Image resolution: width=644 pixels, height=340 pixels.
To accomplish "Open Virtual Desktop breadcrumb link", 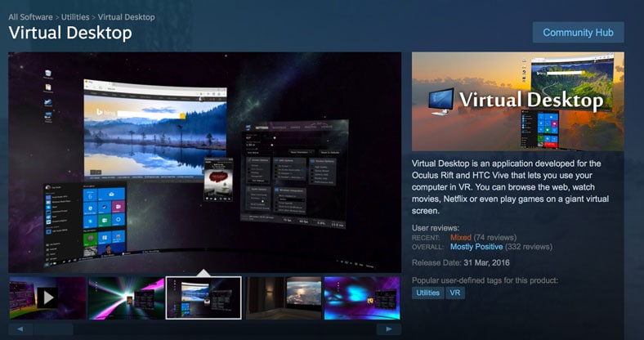I will pos(127,17).
